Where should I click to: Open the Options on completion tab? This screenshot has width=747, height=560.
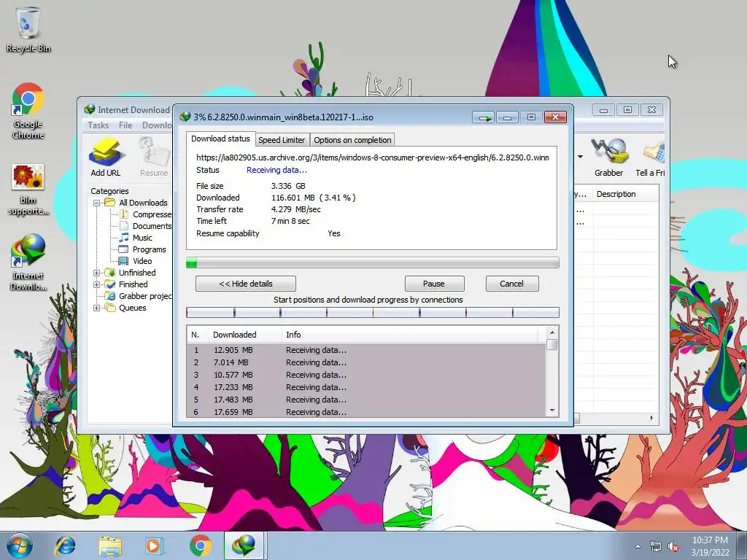pos(352,140)
